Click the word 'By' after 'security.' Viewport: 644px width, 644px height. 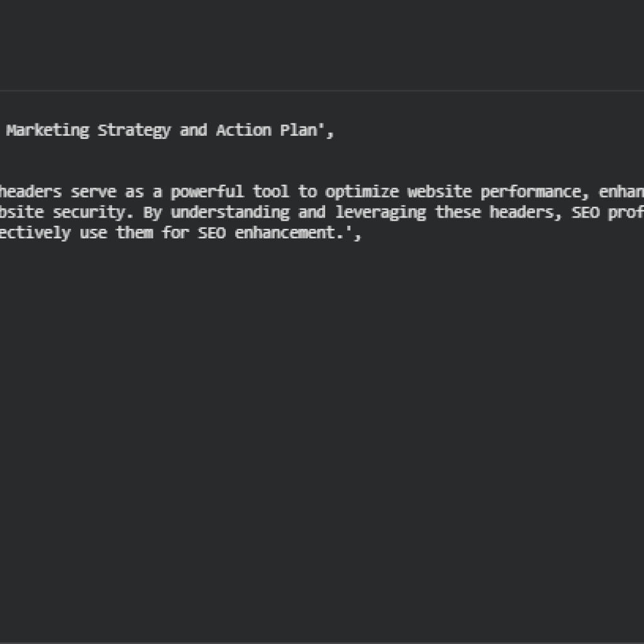(x=152, y=213)
